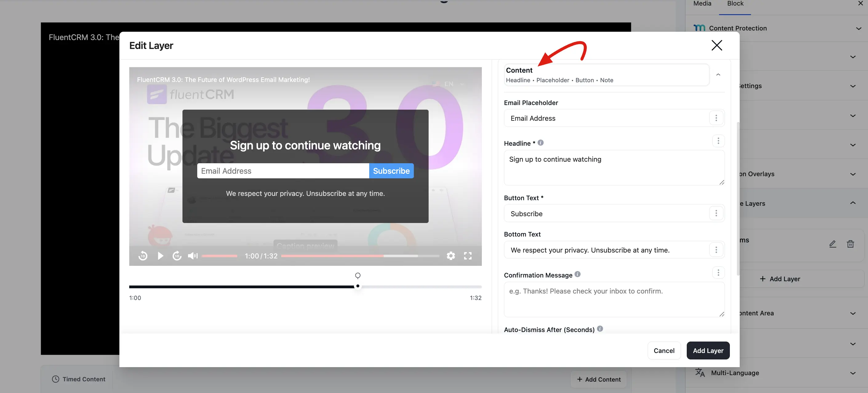Click the Subscribe button in the preview
This screenshot has height=393, width=868.
pyautogui.click(x=391, y=171)
